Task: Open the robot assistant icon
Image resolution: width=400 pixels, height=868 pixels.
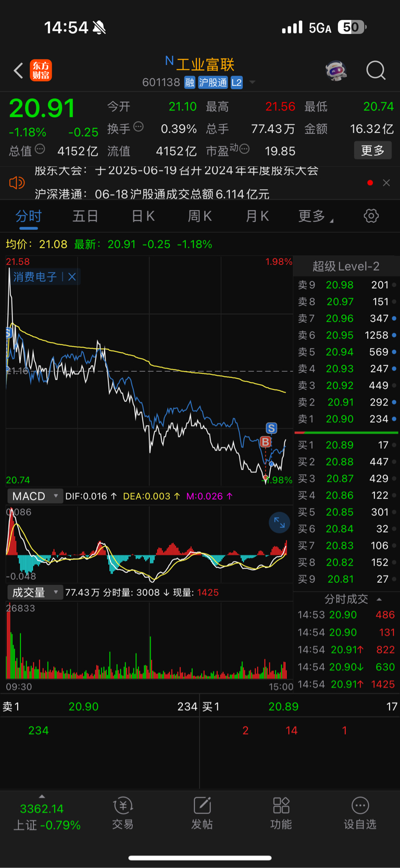Action: coord(336,70)
